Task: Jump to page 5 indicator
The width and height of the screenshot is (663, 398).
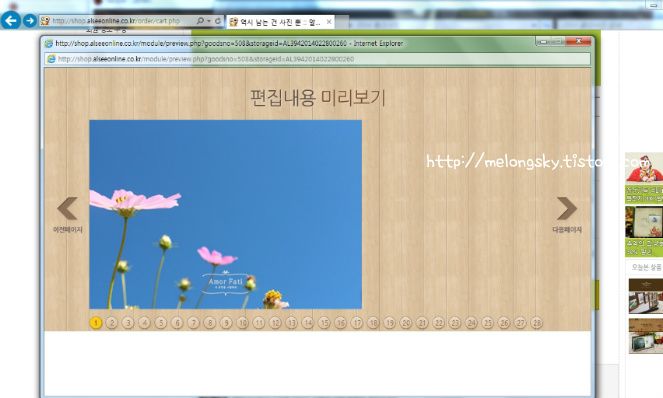Action: tap(161, 323)
